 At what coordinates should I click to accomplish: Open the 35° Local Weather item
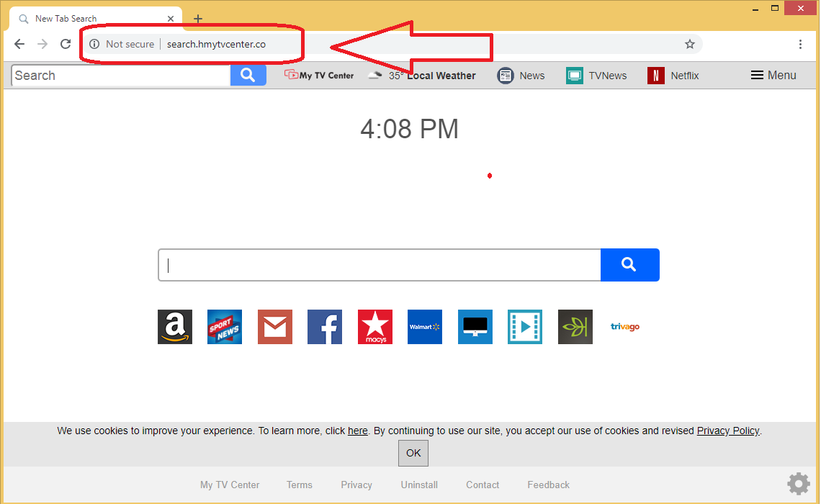(x=422, y=76)
